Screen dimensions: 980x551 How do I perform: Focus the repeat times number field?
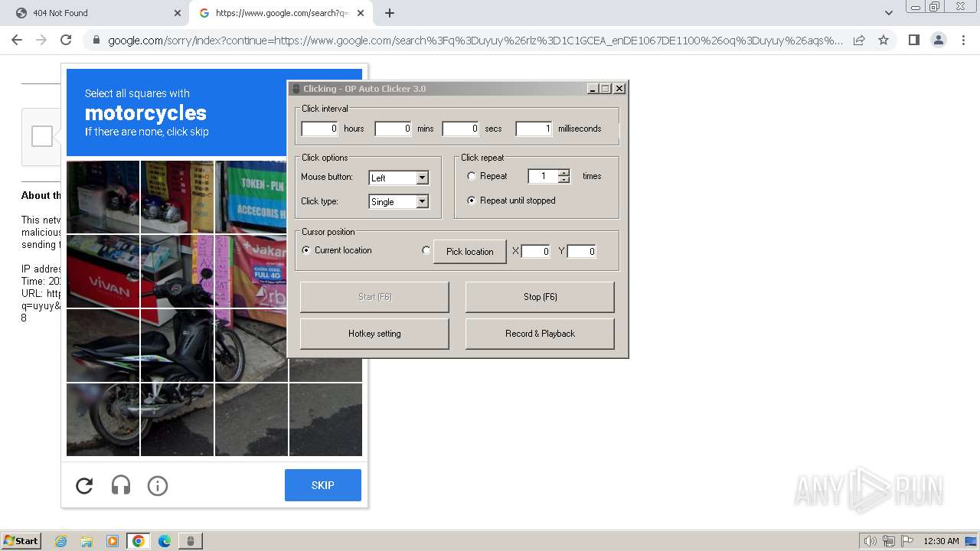543,176
